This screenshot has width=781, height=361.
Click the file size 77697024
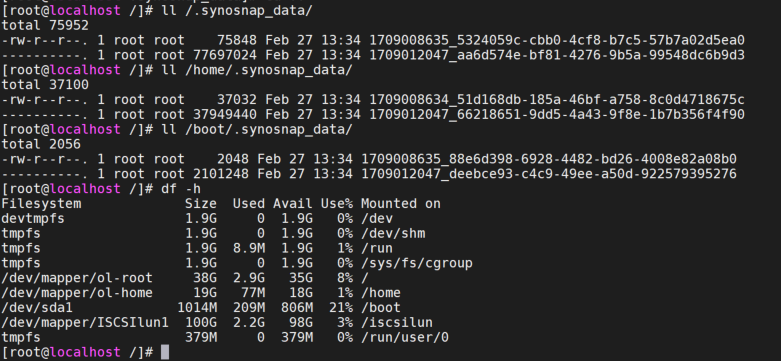[x=225, y=55]
